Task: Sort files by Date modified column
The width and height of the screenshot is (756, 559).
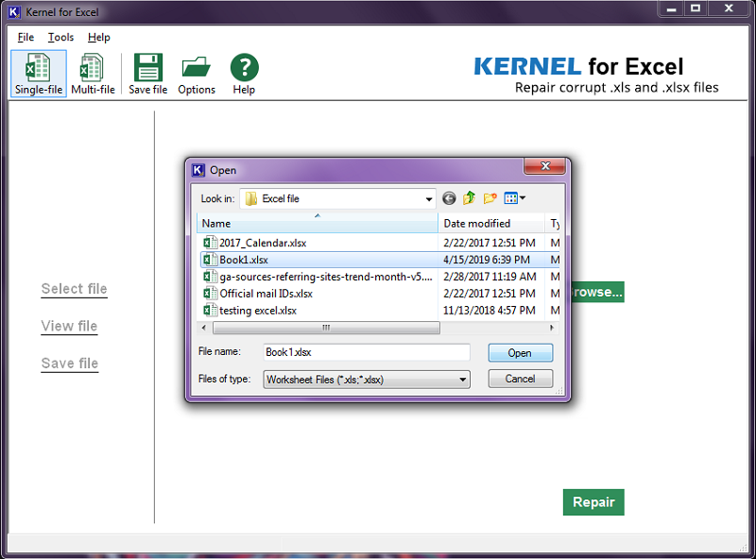Action: pos(491,223)
